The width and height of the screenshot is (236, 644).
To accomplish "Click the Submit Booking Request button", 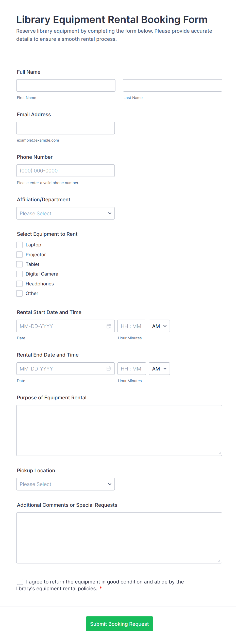I will 119,624.
